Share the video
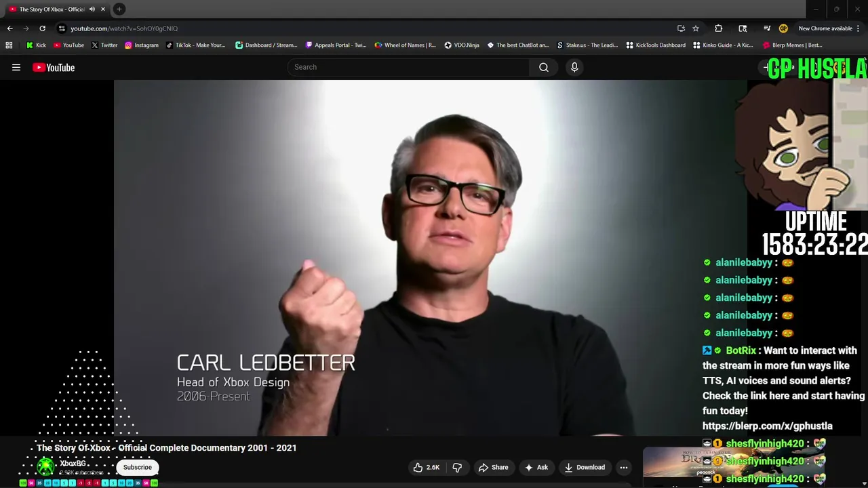This screenshot has width=868, height=488. pyautogui.click(x=493, y=467)
